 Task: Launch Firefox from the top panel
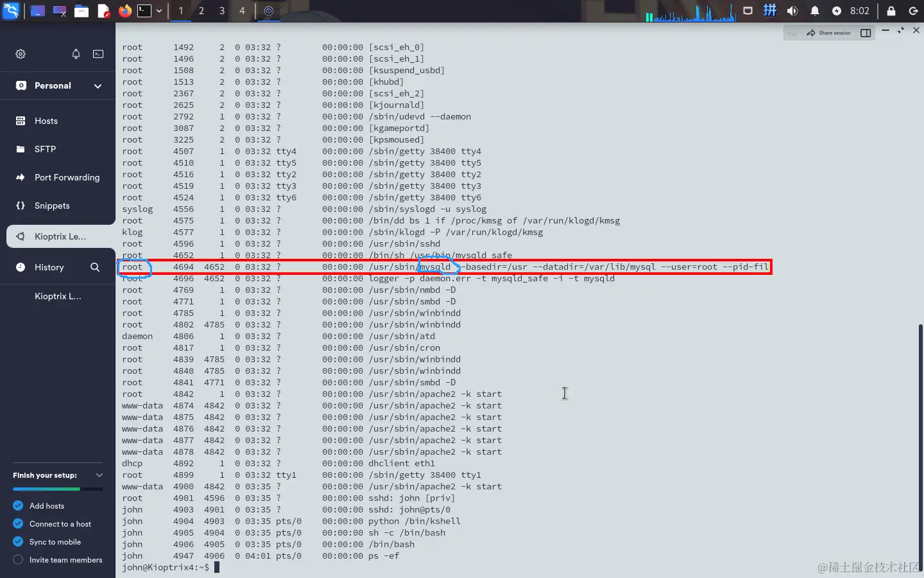pyautogui.click(x=125, y=11)
